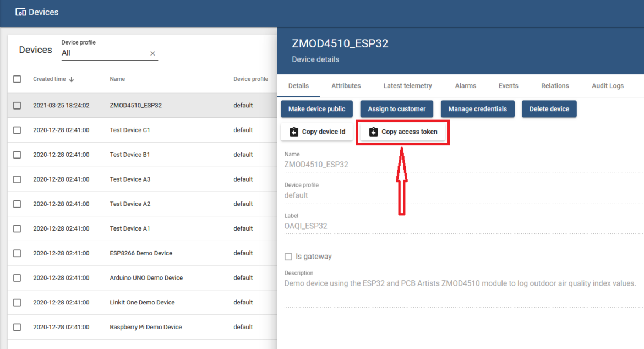Select the Raspberry Pi Demo Device row
Screen dimensions: 644x349
[x=145, y=327]
